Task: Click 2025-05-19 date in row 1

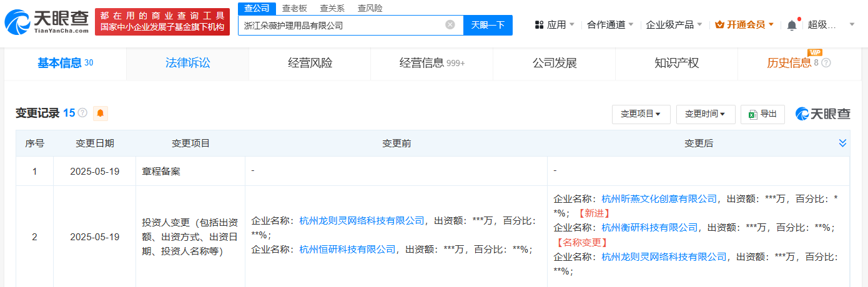Action: 94,171
